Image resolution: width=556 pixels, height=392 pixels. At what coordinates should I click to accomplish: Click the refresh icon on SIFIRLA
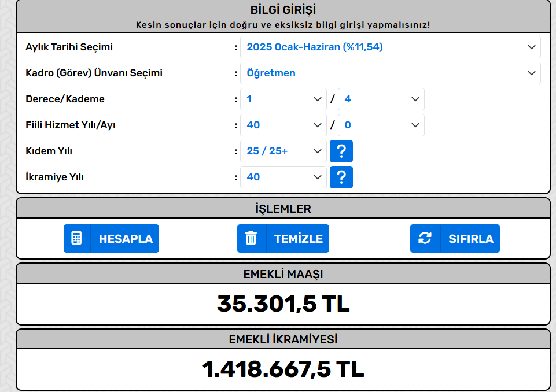(425, 238)
